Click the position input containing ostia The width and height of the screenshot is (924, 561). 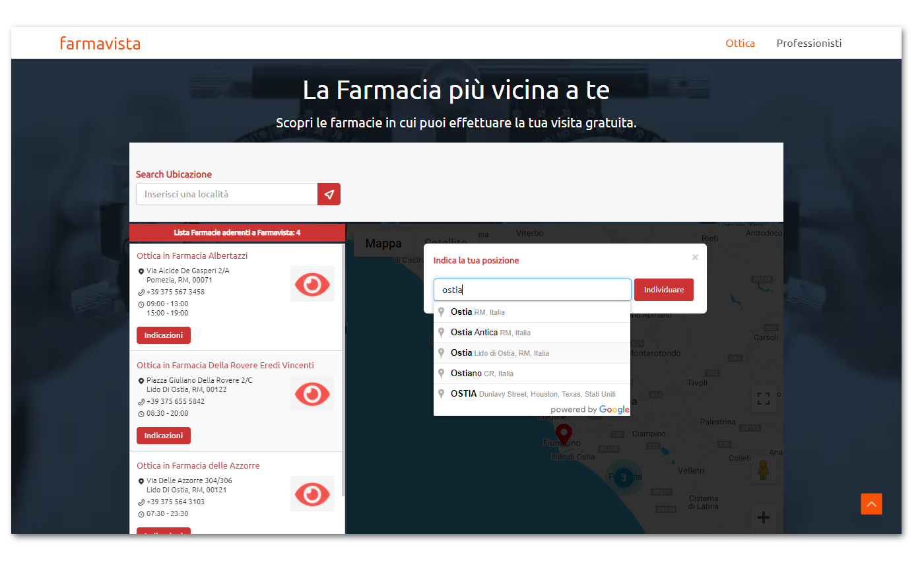tap(533, 290)
